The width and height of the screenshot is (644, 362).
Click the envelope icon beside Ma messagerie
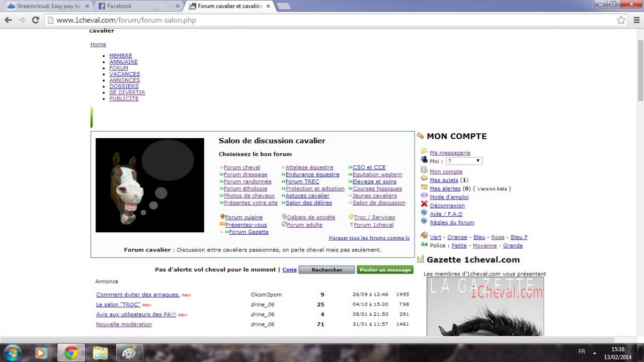(424, 151)
